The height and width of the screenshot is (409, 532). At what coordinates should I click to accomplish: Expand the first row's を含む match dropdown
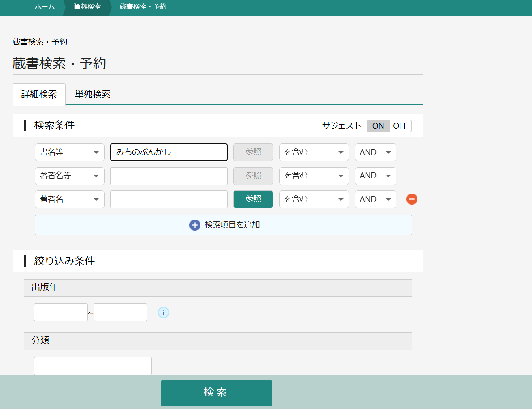click(314, 152)
